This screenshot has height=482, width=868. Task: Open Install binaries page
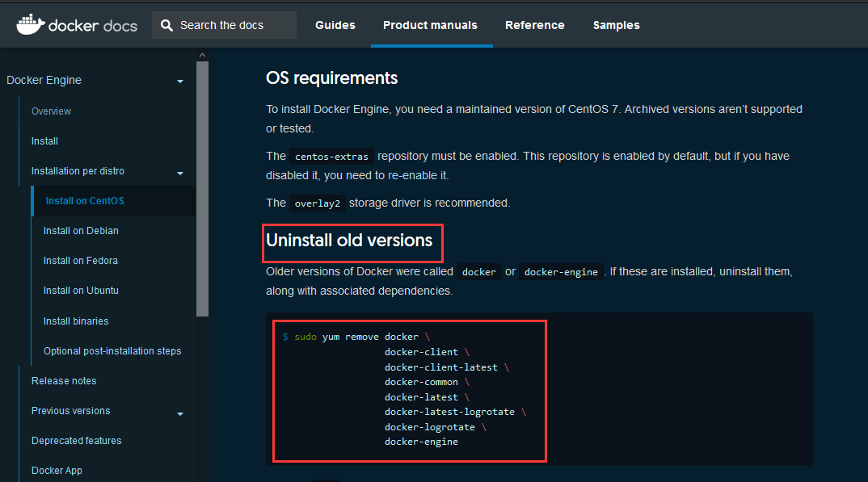pyautogui.click(x=76, y=321)
